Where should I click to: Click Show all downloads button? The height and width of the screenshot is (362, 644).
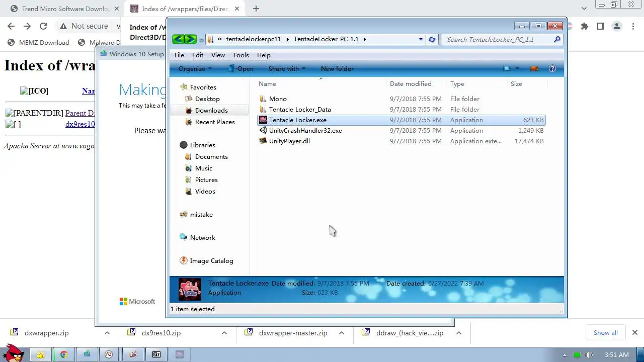tap(605, 333)
